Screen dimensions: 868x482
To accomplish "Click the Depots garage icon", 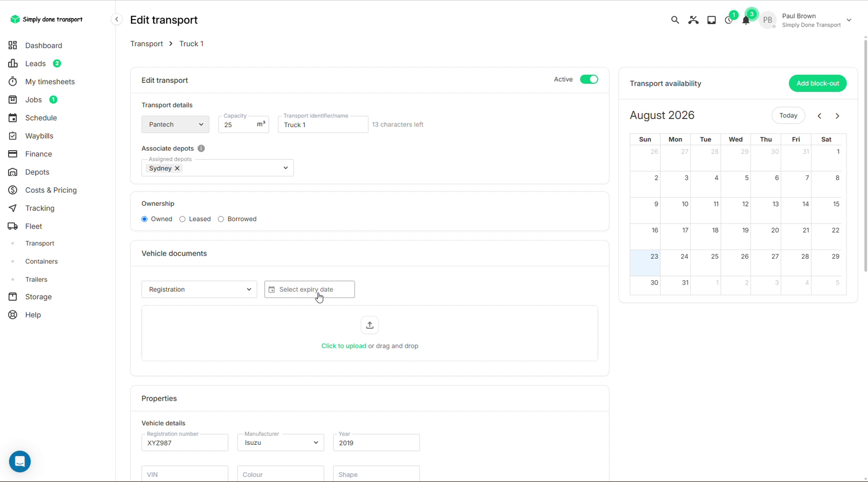I will pos(13,172).
